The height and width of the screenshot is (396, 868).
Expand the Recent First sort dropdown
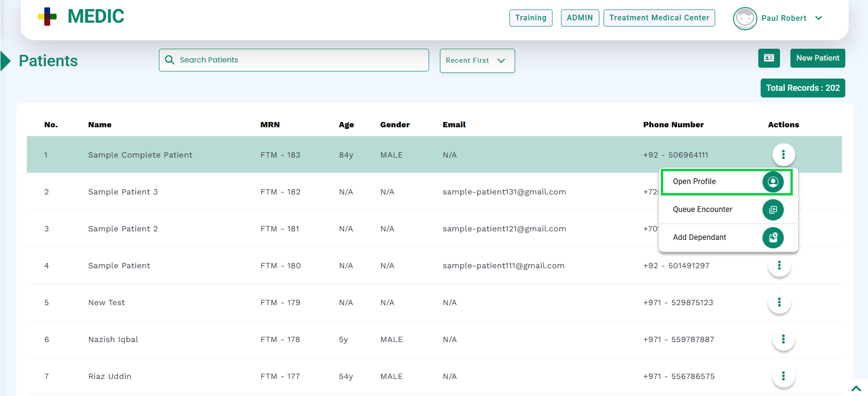click(x=477, y=61)
